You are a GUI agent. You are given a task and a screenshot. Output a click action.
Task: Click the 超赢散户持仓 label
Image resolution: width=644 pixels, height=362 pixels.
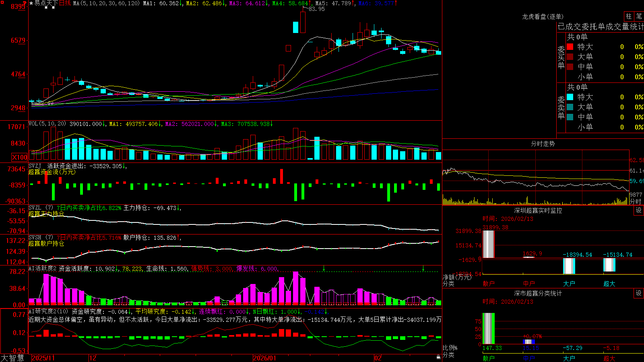(x=46, y=243)
